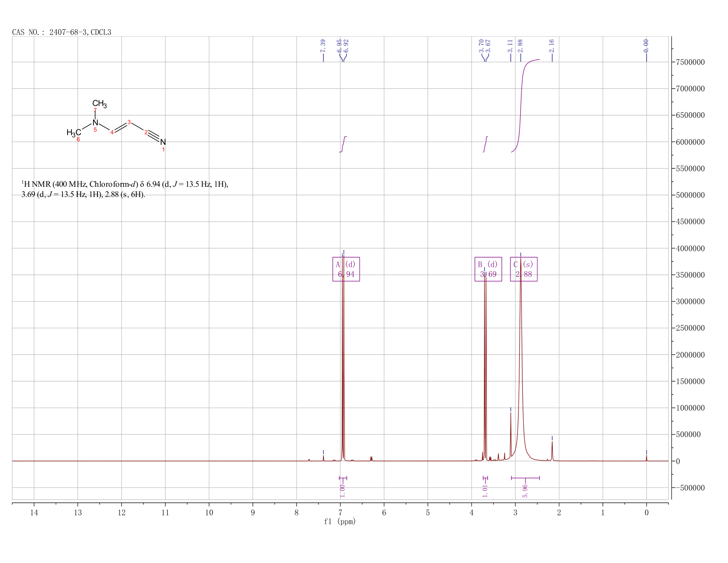728x563 pixels.
Task: Click the multiplet box A (d) 6.94
Action: [x=346, y=269]
